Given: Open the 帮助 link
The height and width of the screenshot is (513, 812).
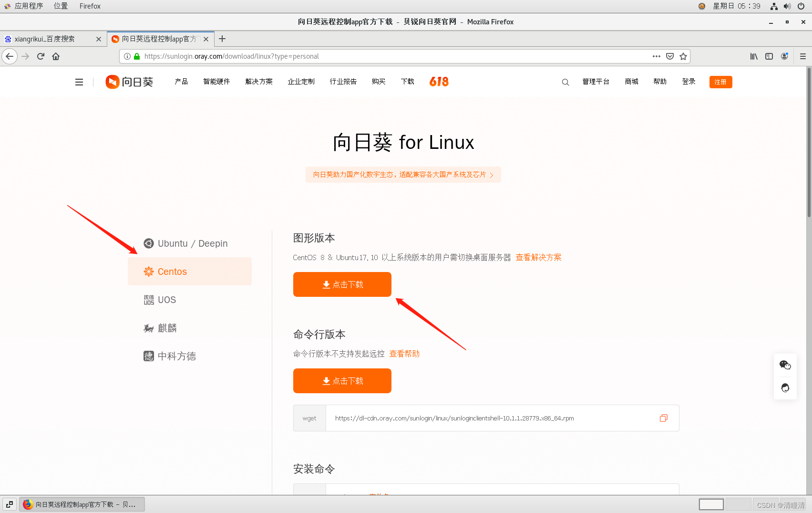Looking at the screenshot, I should (660, 82).
